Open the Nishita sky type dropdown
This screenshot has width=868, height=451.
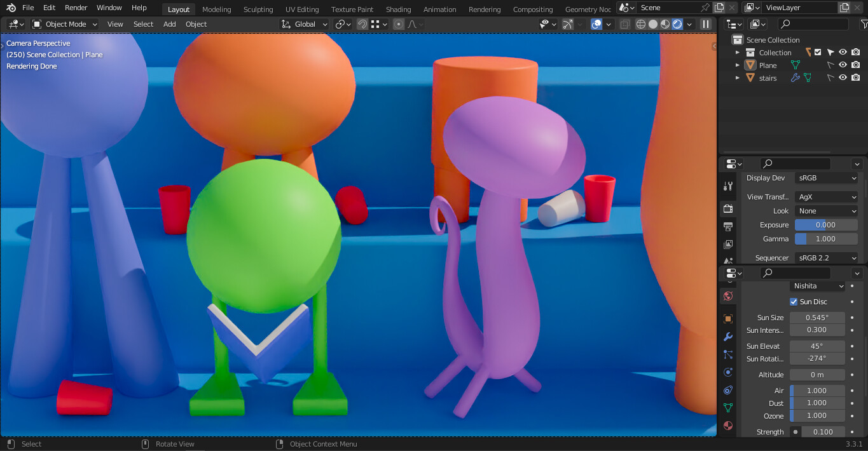point(817,286)
